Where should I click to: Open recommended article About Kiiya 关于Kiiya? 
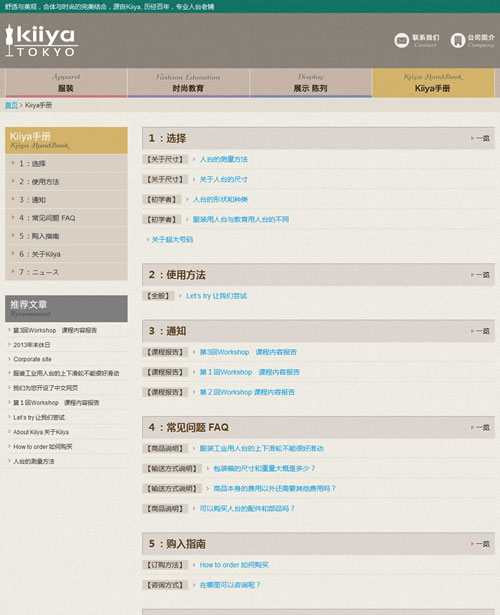pyautogui.click(x=41, y=432)
